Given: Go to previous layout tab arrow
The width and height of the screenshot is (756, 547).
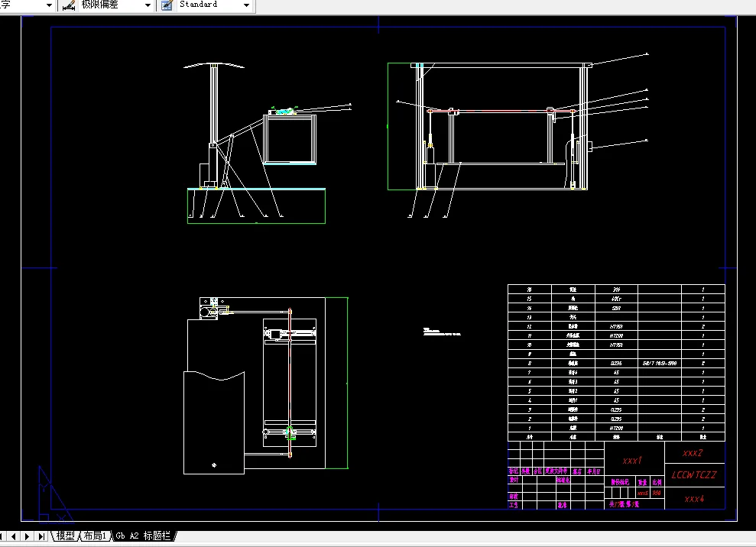Looking at the screenshot, I should (14, 536).
